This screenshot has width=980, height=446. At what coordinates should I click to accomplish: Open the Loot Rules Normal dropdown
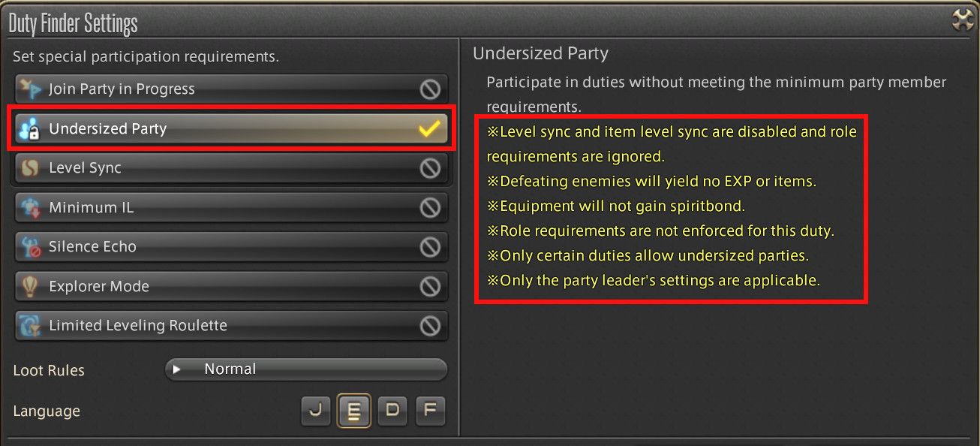pyautogui.click(x=306, y=369)
